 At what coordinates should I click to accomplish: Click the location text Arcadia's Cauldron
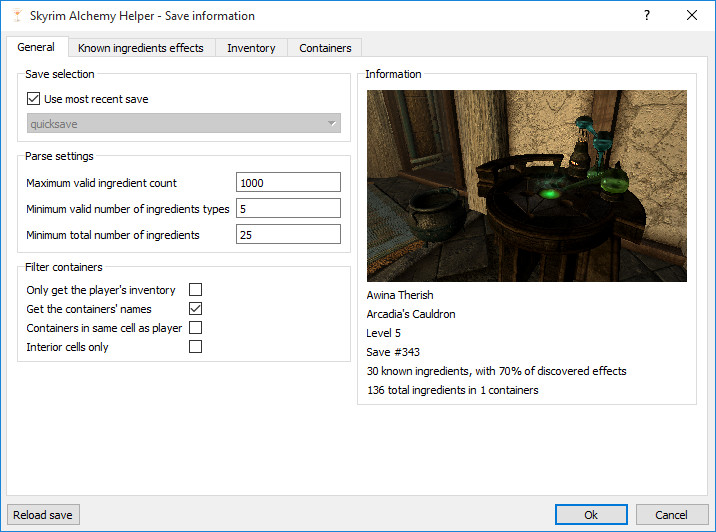(x=411, y=314)
